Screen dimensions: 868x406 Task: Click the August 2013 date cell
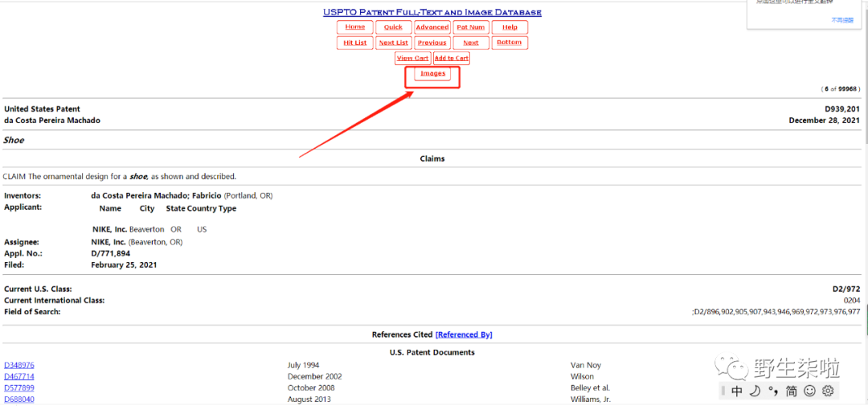coord(309,400)
